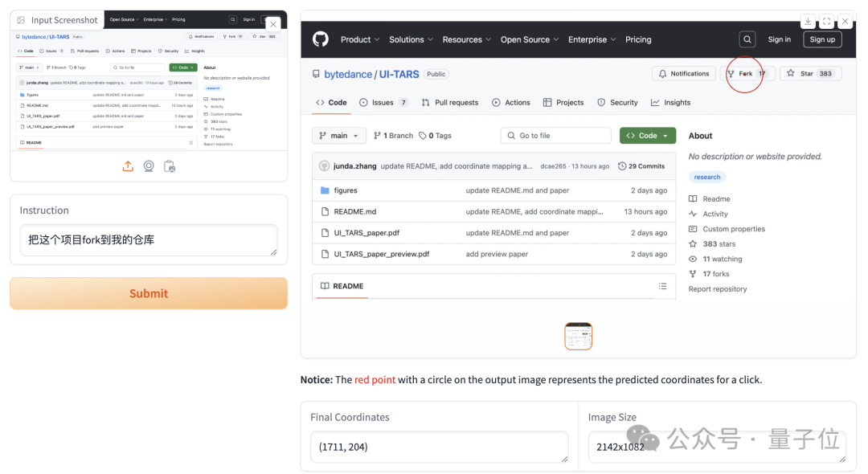Select Pull requests tab in large output image
The image size is (868, 474).
449,102
